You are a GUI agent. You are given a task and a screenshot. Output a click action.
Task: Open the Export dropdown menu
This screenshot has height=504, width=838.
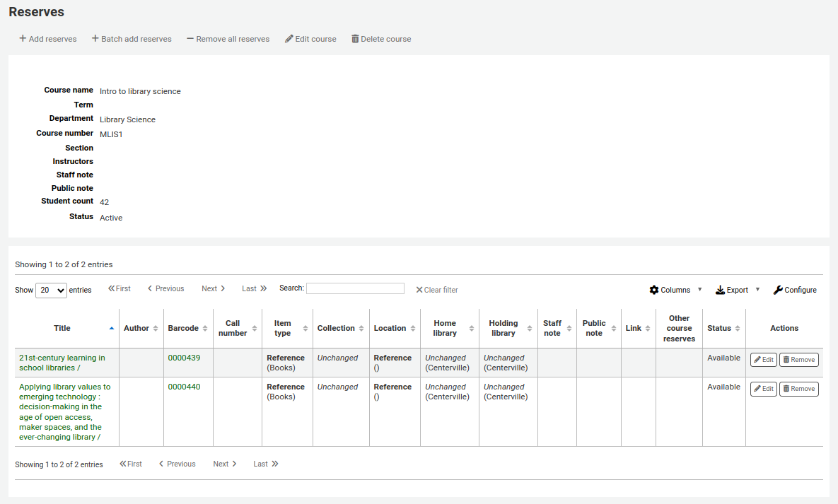[x=737, y=290]
